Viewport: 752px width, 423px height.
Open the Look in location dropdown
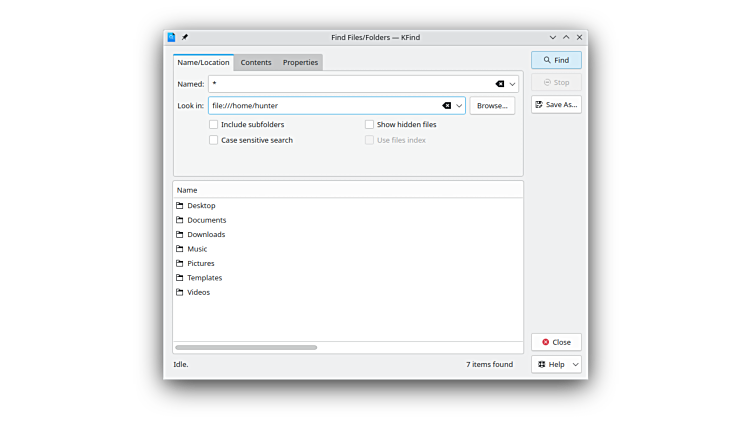click(460, 105)
